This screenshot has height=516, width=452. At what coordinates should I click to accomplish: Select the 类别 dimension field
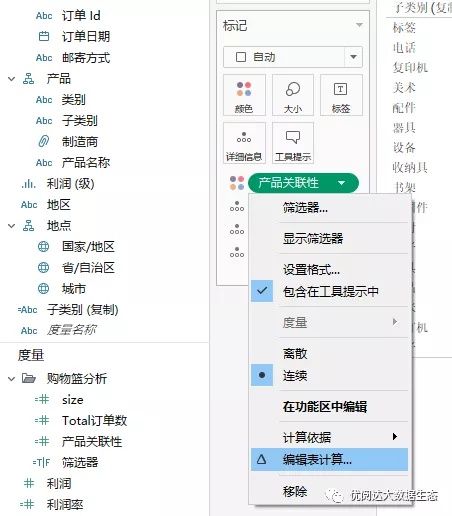74,100
